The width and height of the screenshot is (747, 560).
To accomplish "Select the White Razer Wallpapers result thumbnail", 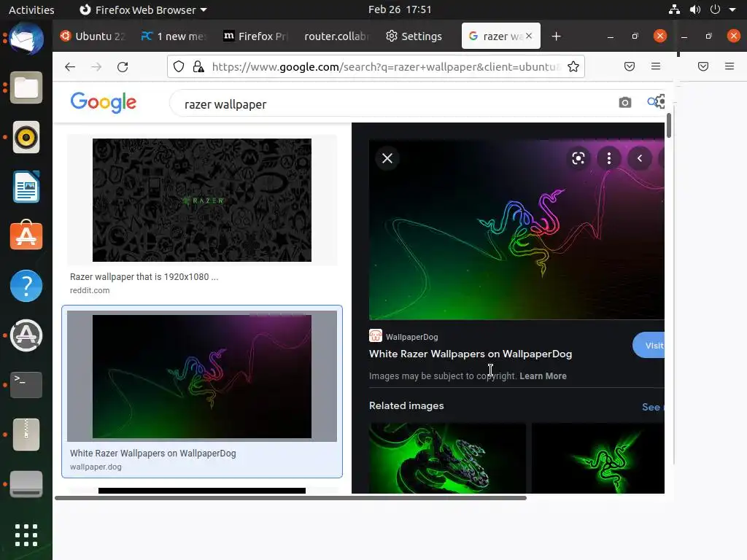I will tap(202, 376).
